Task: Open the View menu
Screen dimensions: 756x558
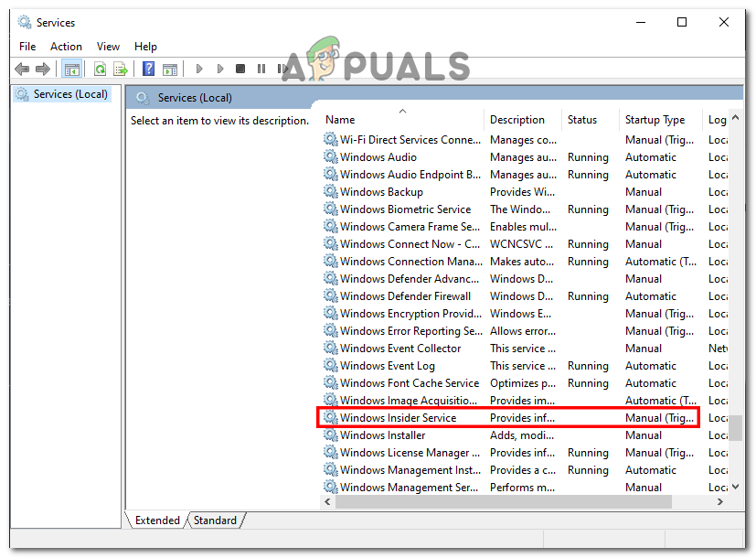Action: tap(108, 46)
